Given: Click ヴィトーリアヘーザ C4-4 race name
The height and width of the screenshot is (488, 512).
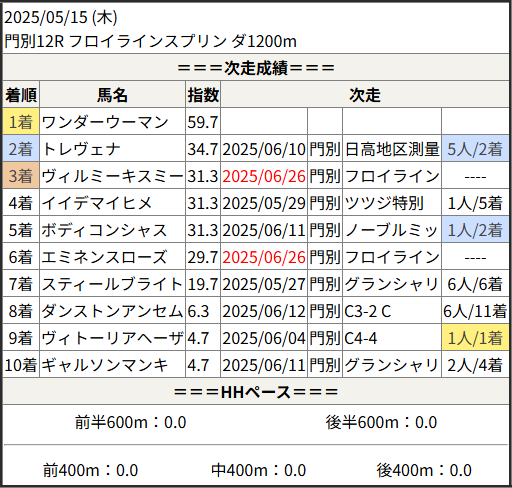Looking at the screenshot, I should click(x=361, y=338).
